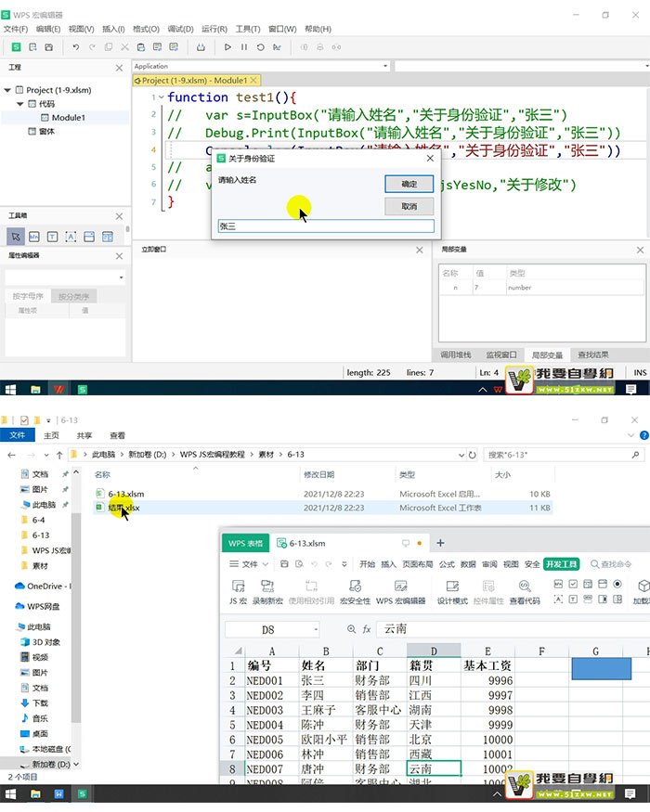Viewport: 650px width, 812px height.
Task: Click the Windows Start button below the macro editor
Action: click(x=10, y=389)
